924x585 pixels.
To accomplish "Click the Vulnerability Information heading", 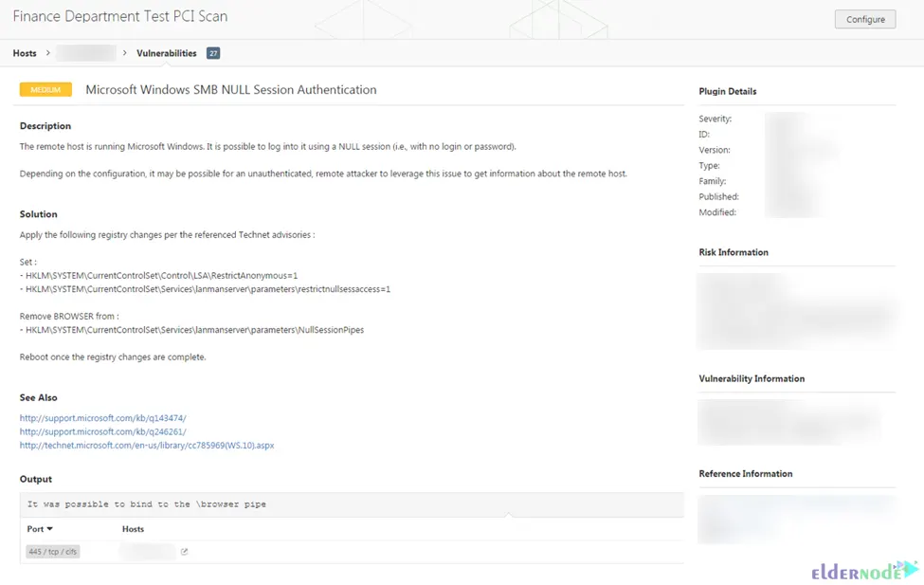I will coord(752,378).
